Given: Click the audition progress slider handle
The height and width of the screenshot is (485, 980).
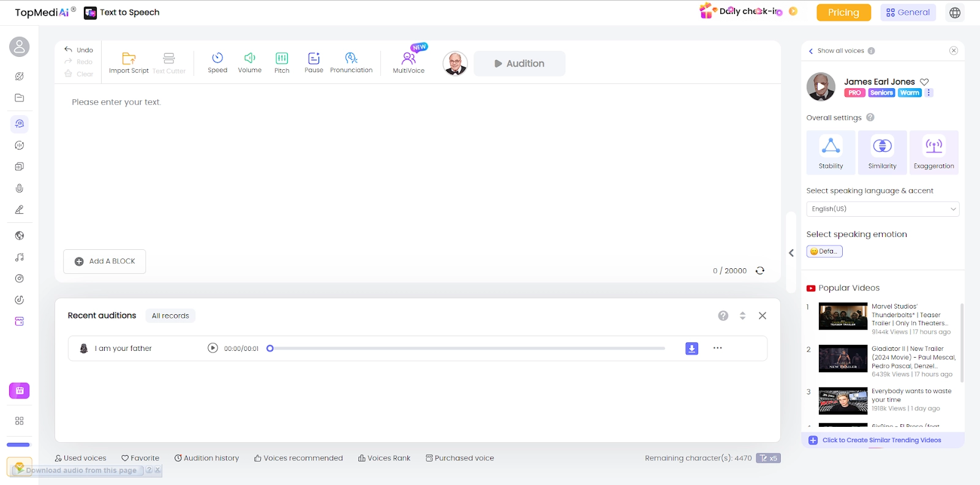Looking at the screenshot, I should (x=269, y=348).
